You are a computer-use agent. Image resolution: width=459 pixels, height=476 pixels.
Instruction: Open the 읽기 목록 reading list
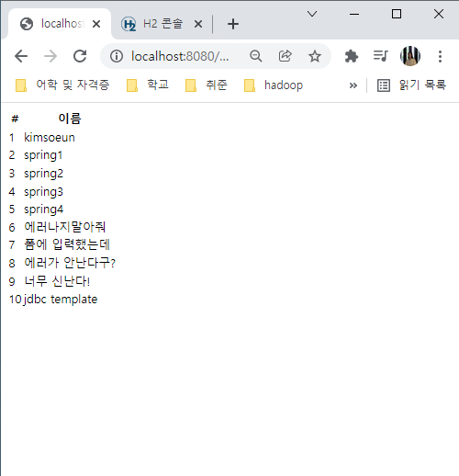coord(411,85)
